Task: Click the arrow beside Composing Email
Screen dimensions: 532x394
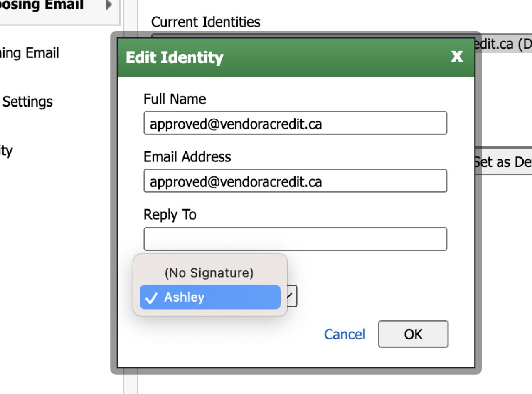Action: 109,6
